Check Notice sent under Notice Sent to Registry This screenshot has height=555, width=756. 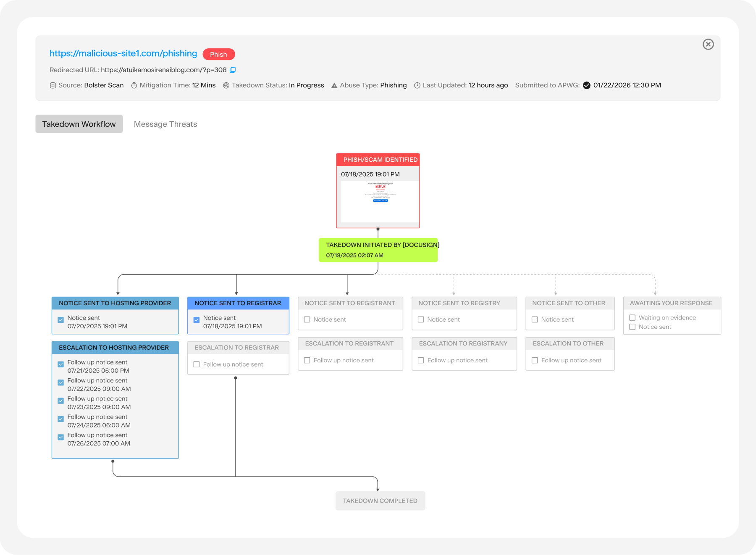[421, 319]
